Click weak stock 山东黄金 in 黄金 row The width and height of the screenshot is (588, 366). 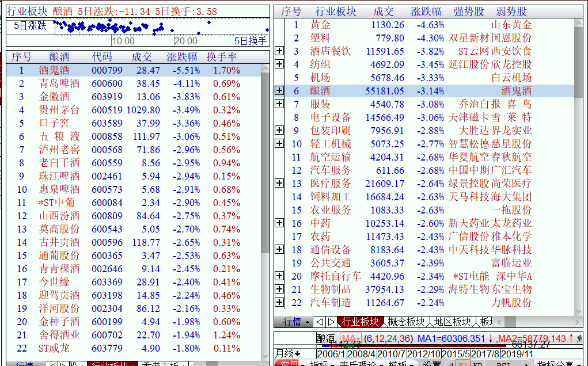511,25
